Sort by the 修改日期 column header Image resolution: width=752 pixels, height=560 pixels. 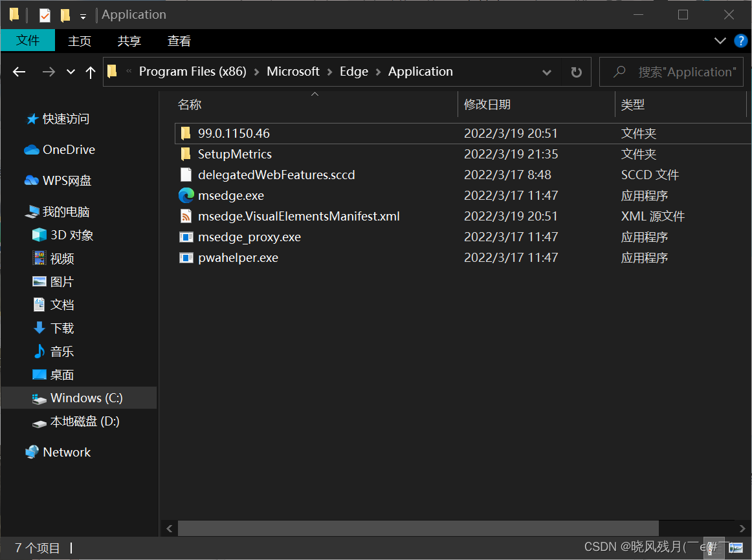click(x=487, y=104)
